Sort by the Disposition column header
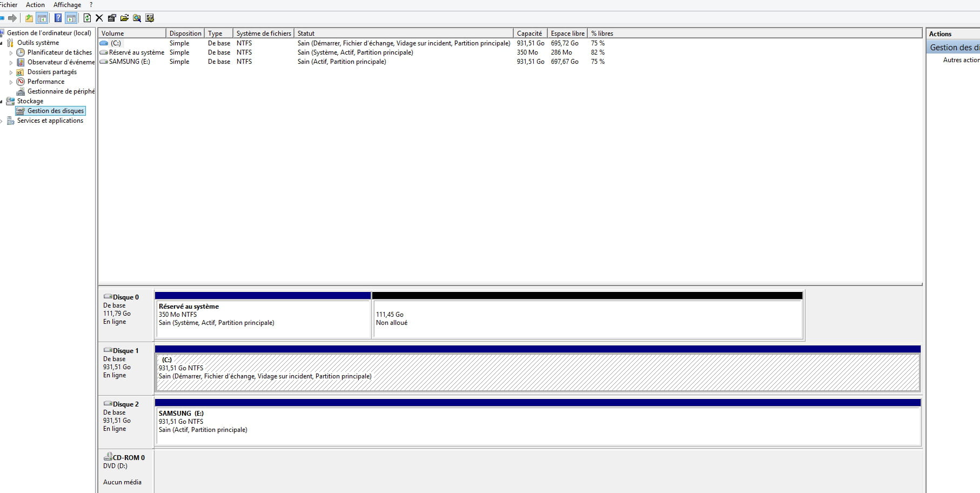Screen dimensions: 980x493 185,34
